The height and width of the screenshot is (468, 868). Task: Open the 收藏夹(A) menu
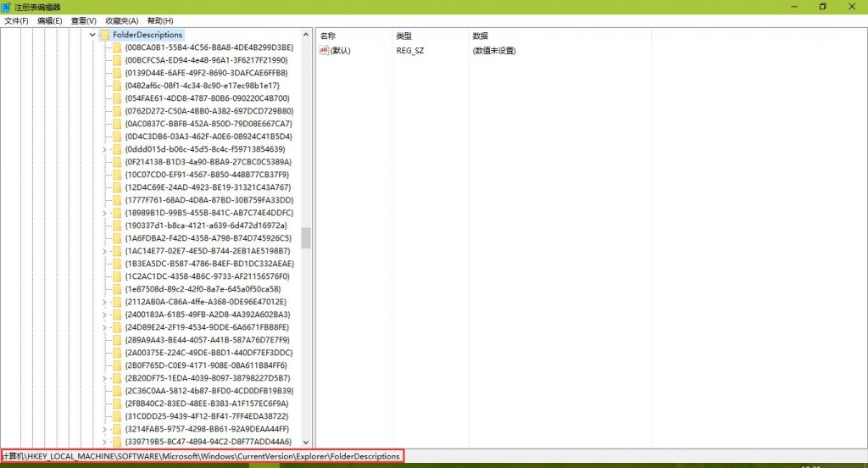pyautogui.click(x=122, y=20)
